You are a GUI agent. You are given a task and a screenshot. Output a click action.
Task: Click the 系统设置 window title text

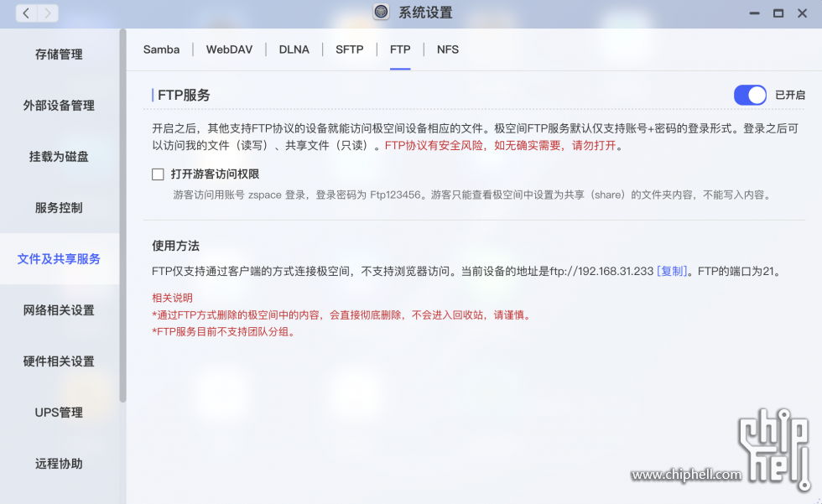point(426,13)
